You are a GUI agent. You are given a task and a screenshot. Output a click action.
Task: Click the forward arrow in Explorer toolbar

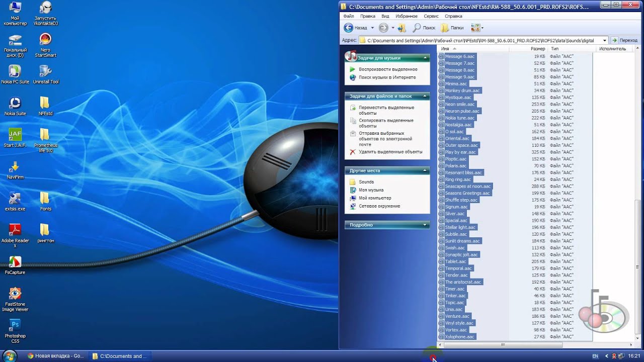[383, 28]
